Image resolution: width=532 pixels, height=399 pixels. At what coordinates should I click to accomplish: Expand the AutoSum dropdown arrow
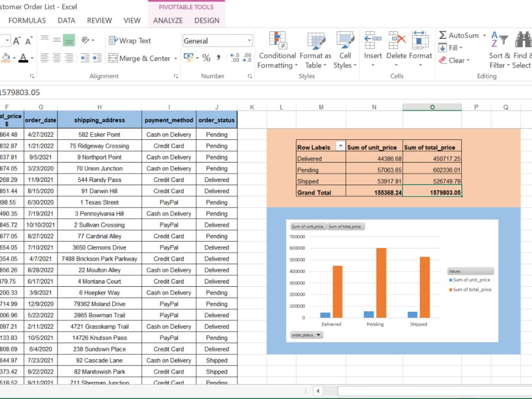point(485,35)
